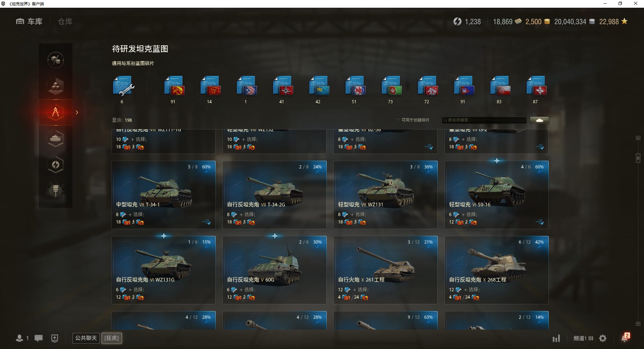Open the blueprints section in the sidebar
644x349 pixels.
pos(56,112)
